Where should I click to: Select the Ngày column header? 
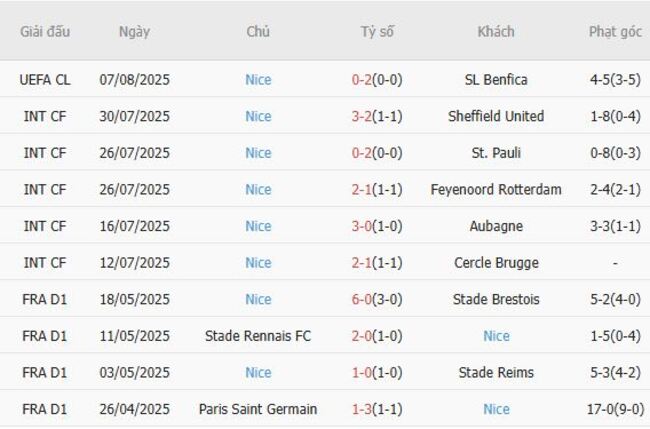134,32
